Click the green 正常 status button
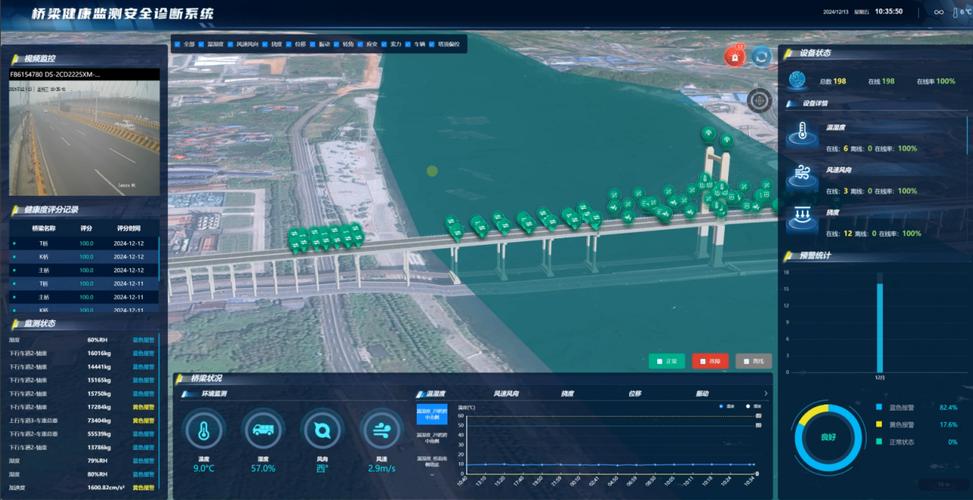The height and width of the screenshot is (500, 973). (x=666, y=361)
